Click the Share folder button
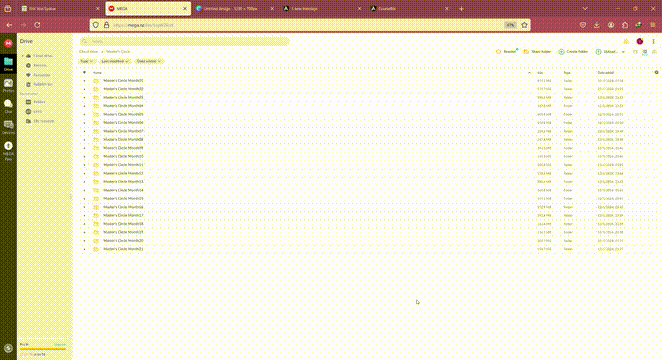 pos(537,51)
